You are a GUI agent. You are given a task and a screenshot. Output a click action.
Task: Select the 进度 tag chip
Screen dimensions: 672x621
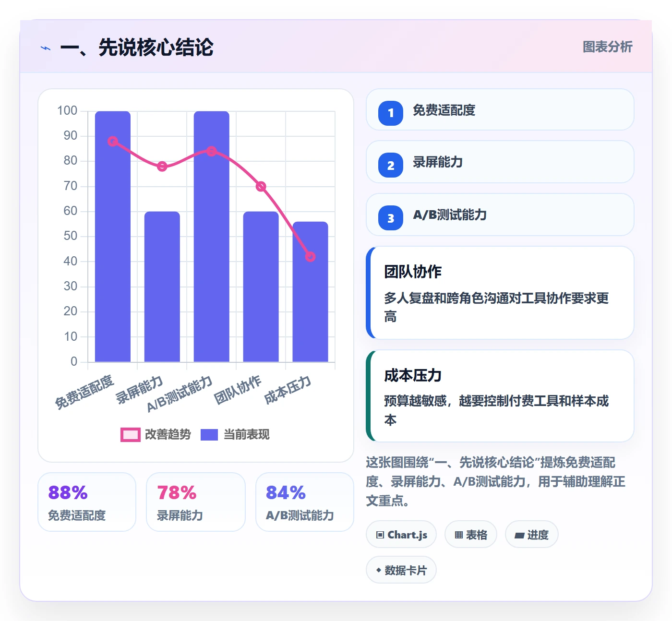[x=531, y=534]
